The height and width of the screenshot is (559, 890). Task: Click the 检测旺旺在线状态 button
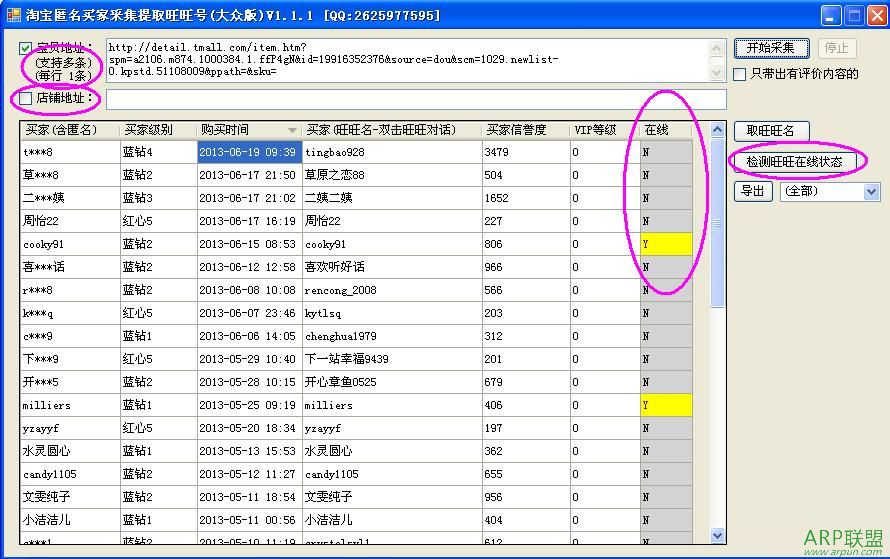[794, 161]
